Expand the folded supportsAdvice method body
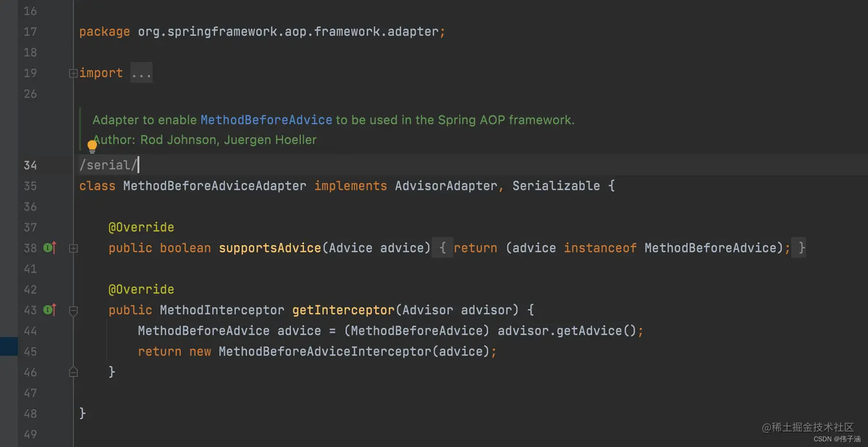 coord(73,248)
